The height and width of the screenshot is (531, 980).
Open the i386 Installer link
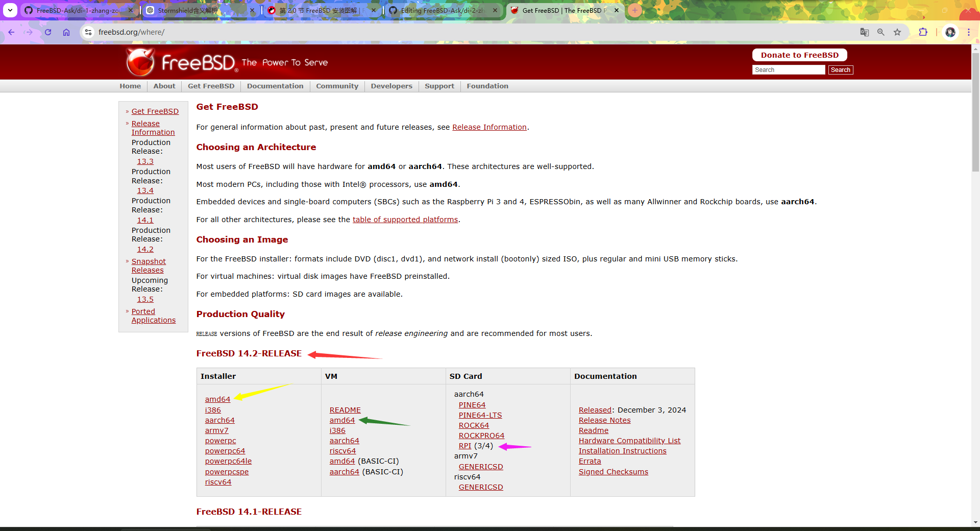(x=213, y=410)
